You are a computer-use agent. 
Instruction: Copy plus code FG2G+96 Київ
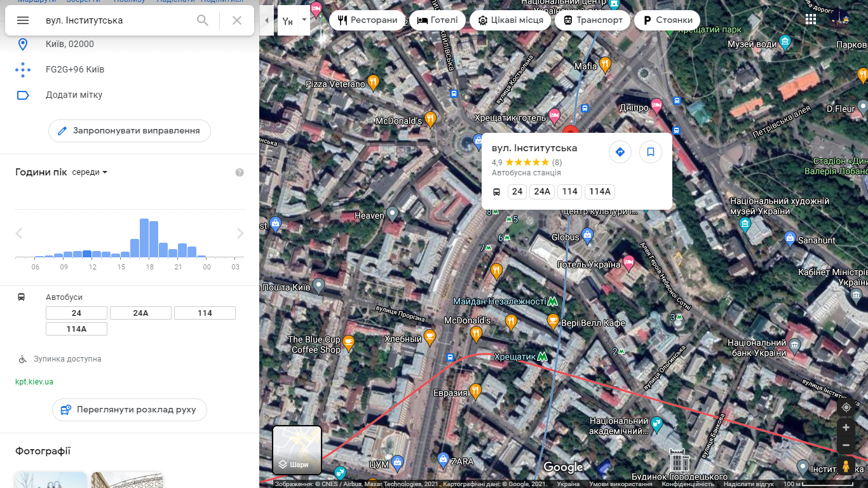coord(130,69)
